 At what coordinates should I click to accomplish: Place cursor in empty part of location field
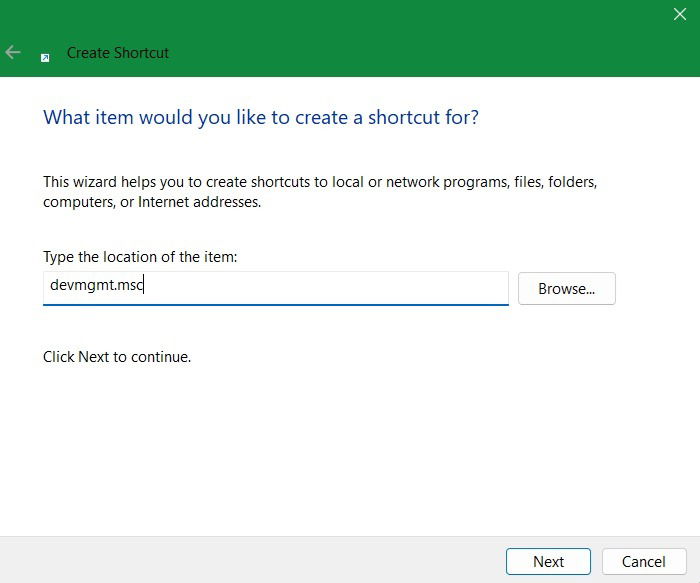click(x=350, y=287)
